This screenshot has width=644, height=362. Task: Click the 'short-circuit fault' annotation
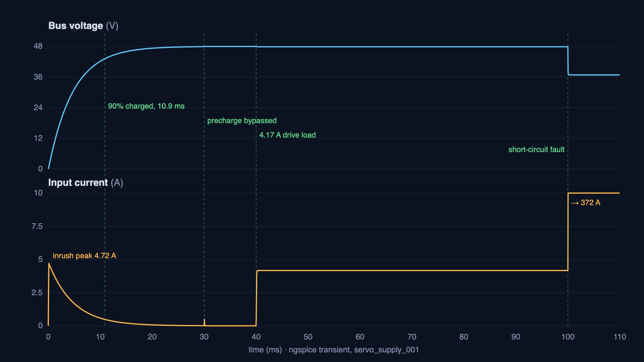[537, 150]
